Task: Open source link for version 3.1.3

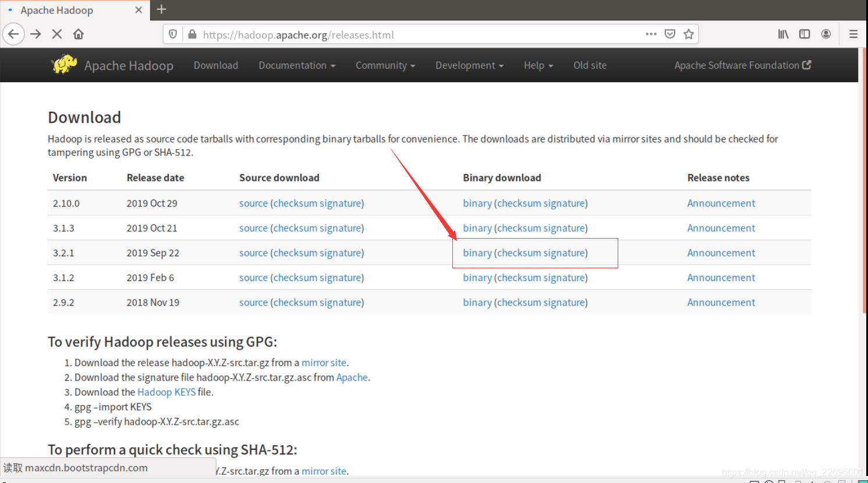Action: (253, 228)
